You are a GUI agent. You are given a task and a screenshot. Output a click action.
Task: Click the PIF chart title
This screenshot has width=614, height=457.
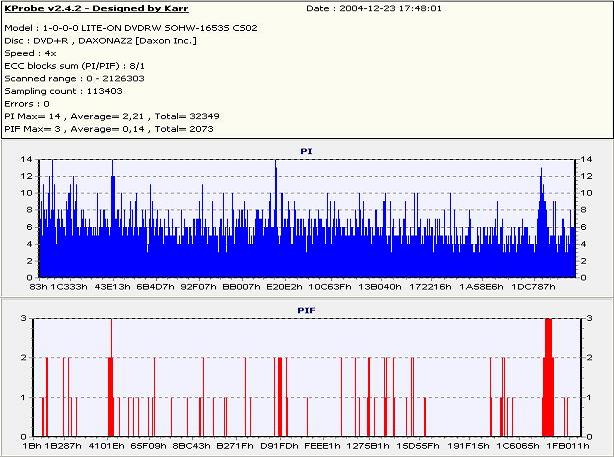306,311
